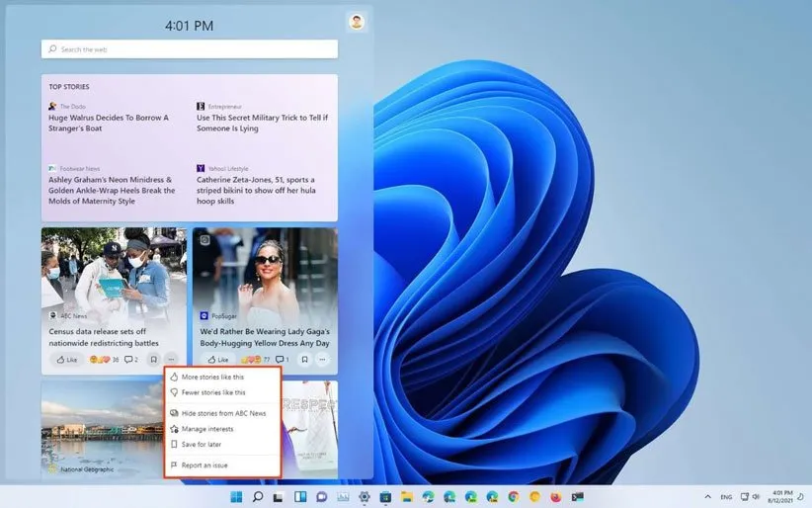Open comments on the Lady Gaga story

(x=281, y=360)
